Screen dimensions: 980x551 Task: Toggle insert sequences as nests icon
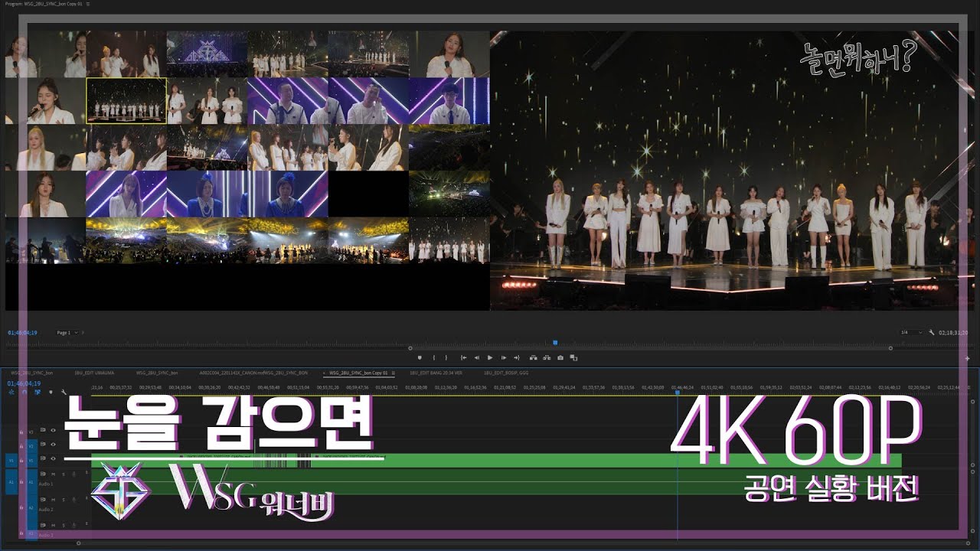tap(11, 392)
